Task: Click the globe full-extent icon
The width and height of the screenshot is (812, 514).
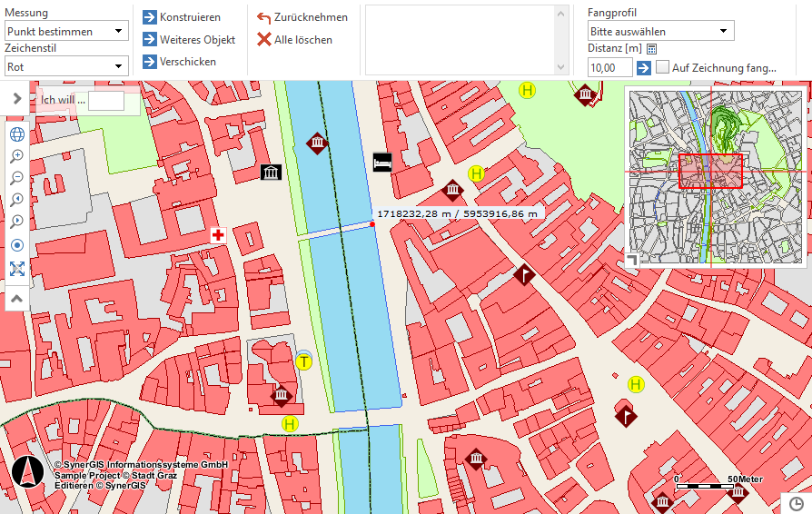Action: pos(16,135)
